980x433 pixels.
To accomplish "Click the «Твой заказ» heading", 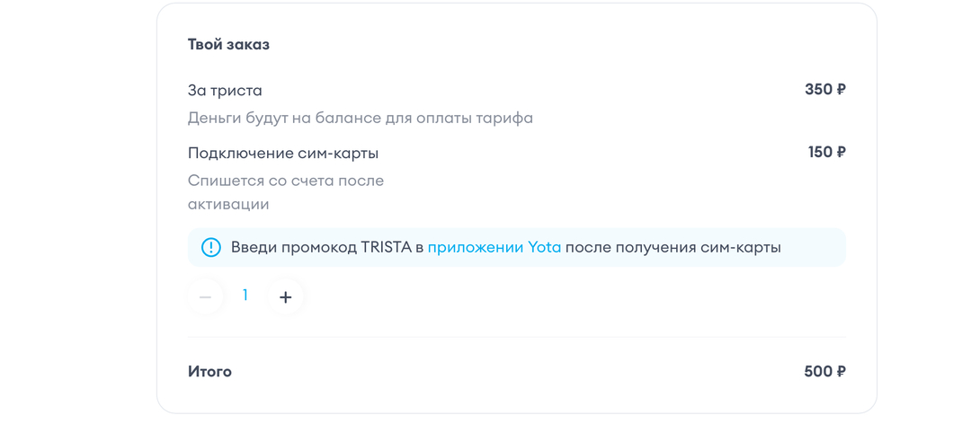I will tap(228, 44).
